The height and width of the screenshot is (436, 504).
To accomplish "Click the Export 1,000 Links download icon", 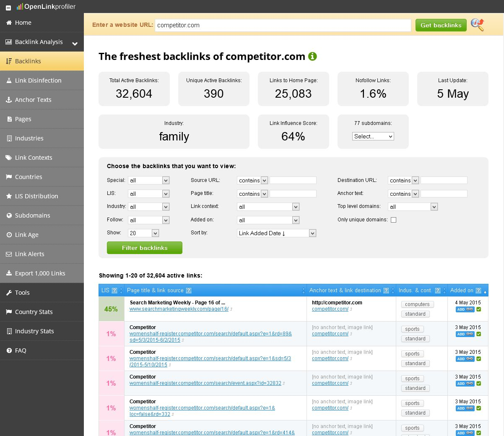I will tap(8, 273).
